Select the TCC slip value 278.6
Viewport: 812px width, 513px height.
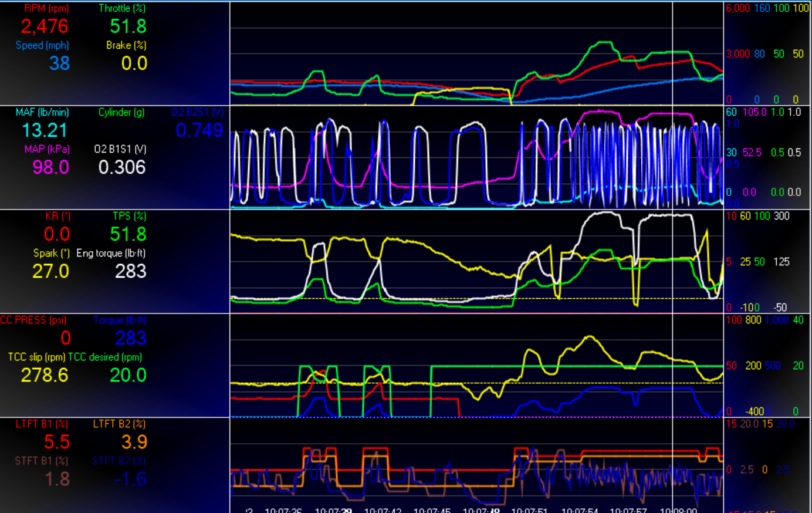coord(45,375)
